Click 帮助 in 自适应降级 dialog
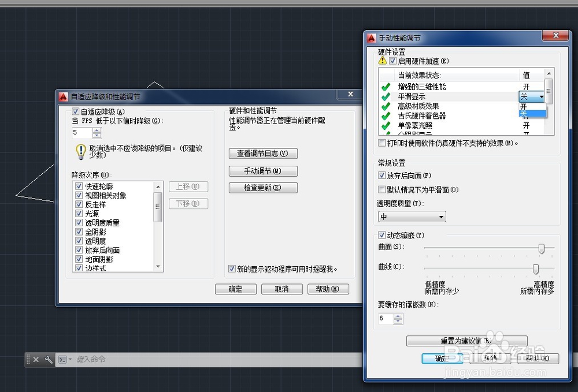The width and height of the screenshot is (578, 392). tap(328, 289)
